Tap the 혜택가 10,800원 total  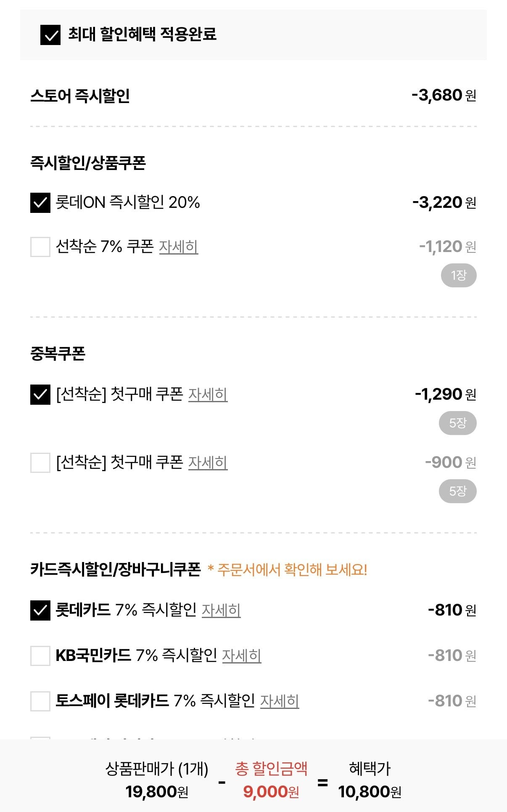click(x=370, y=780)
